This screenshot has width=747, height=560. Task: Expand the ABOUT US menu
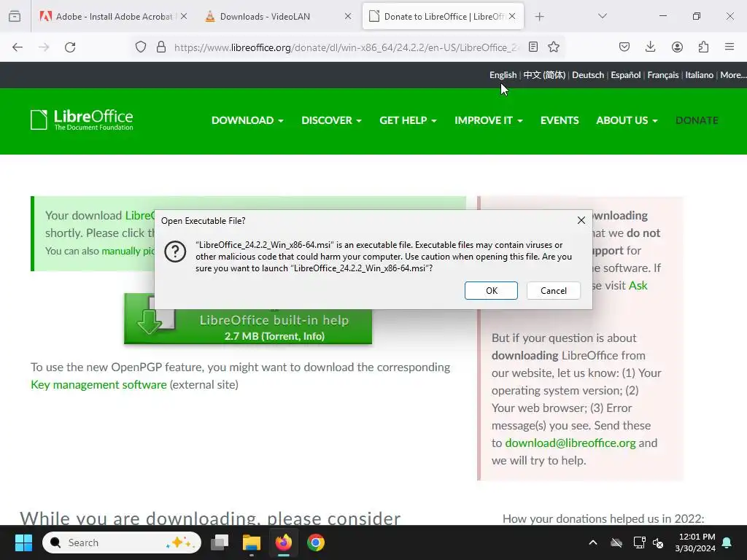point(627,120)
